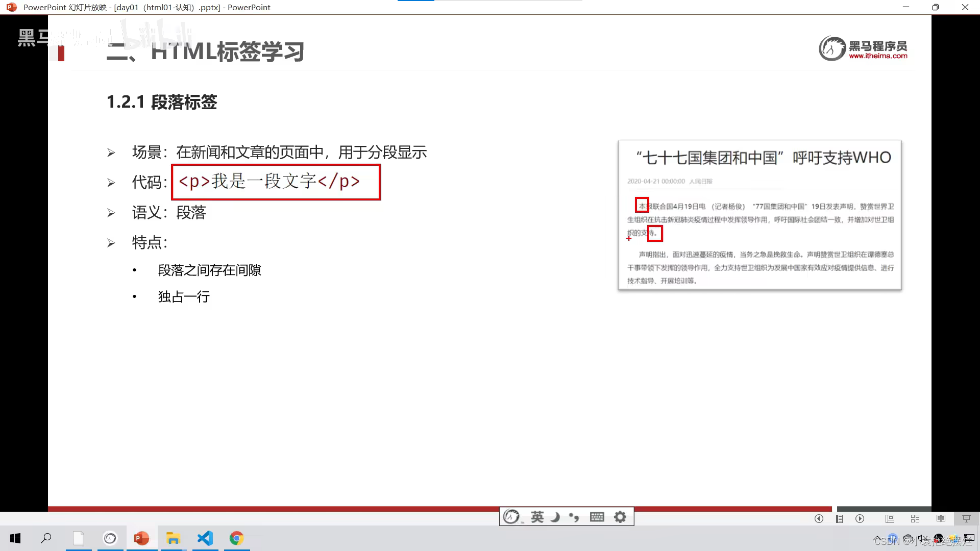The image size is (980, 551).
Task: Open the see-all-slides menu icon
Action: coord(839,518)
